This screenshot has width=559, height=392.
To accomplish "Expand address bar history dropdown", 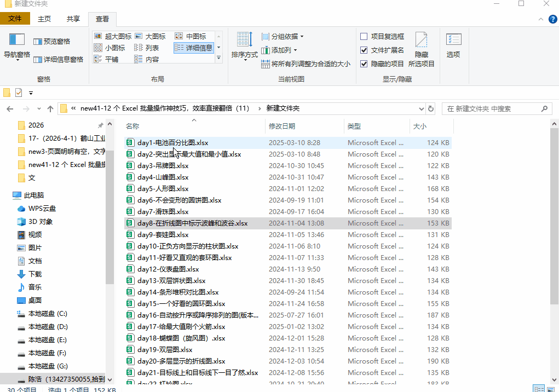I will click(x=421, y=109).
